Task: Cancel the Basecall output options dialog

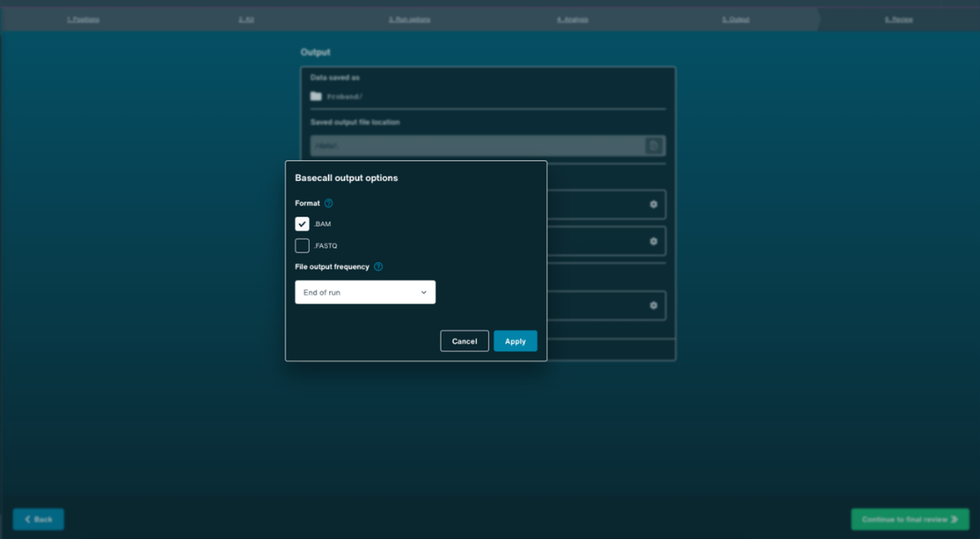Action: click(x=464, y=341)
